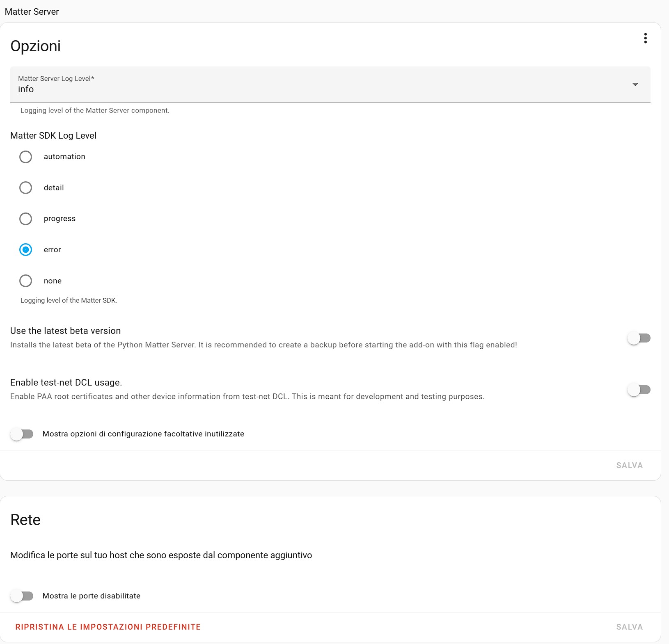Open the three-dot options menu
Image resolution: width=669 pixels, height=644 pixels.
tap(645, 38)
